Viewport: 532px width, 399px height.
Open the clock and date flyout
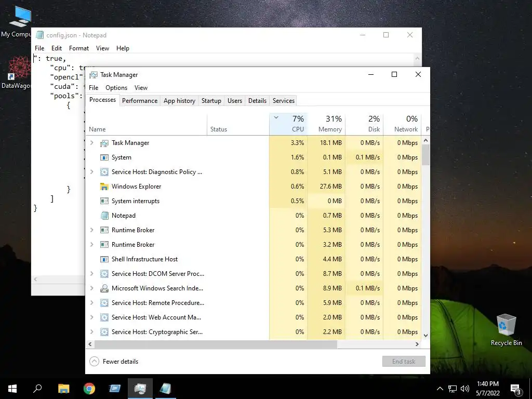coord(488,389)
